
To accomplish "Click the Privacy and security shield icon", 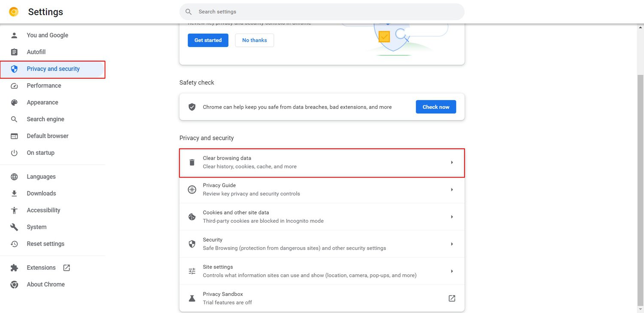I will coord(14,68).
